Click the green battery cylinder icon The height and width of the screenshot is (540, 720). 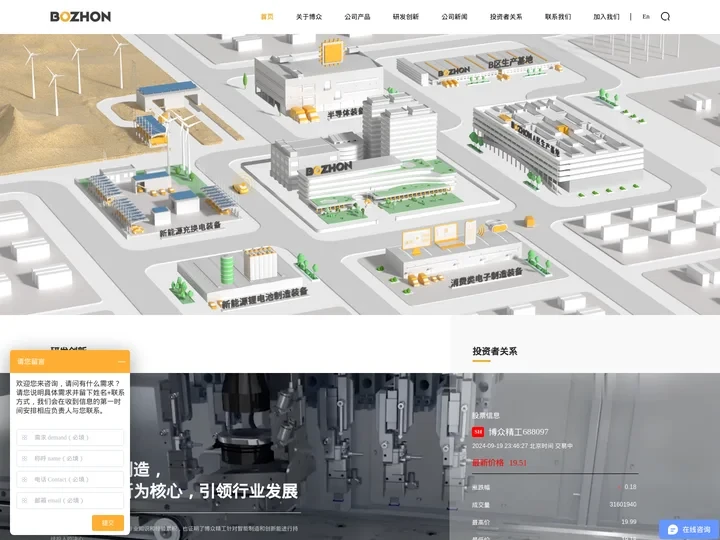point(227,269)
